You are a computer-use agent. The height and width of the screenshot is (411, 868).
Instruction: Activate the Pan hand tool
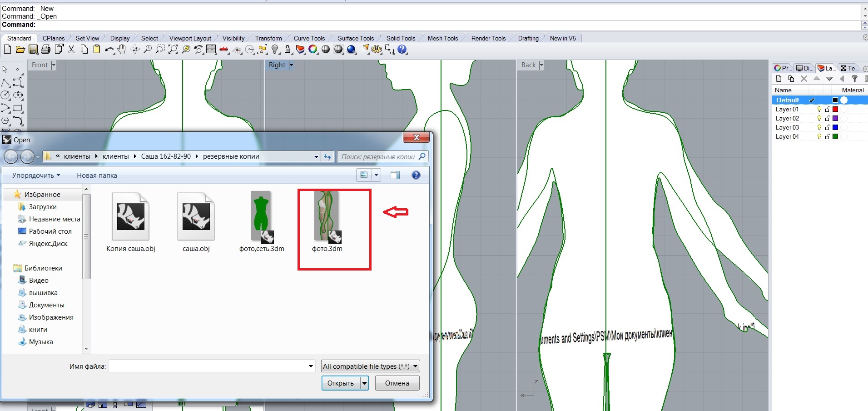122,49
